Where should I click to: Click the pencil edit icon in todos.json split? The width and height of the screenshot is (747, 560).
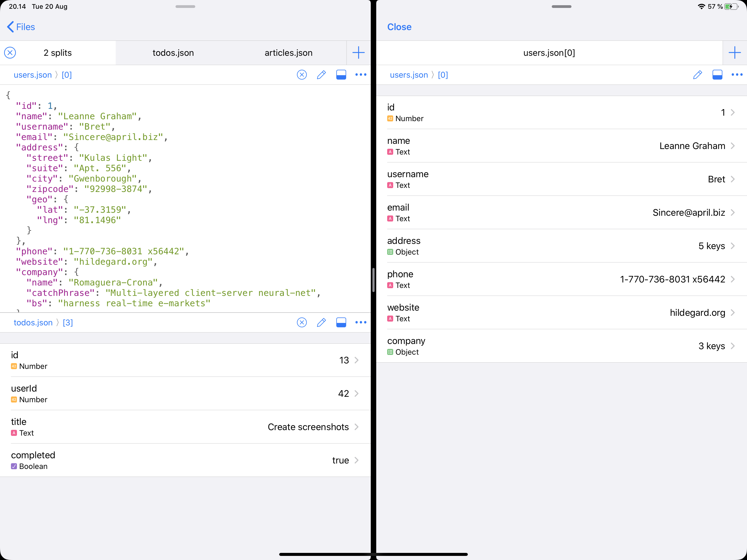[x=321, y=323]
